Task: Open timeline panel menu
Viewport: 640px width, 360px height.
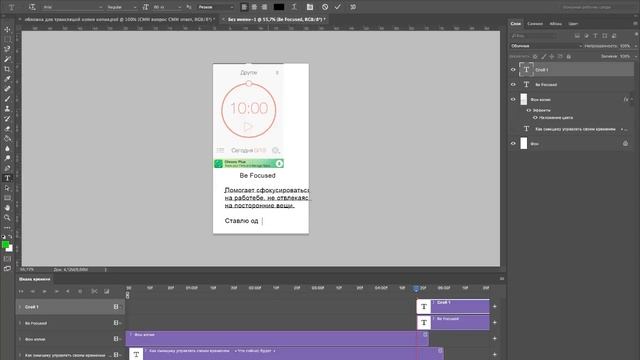Action: coord(502,279)
